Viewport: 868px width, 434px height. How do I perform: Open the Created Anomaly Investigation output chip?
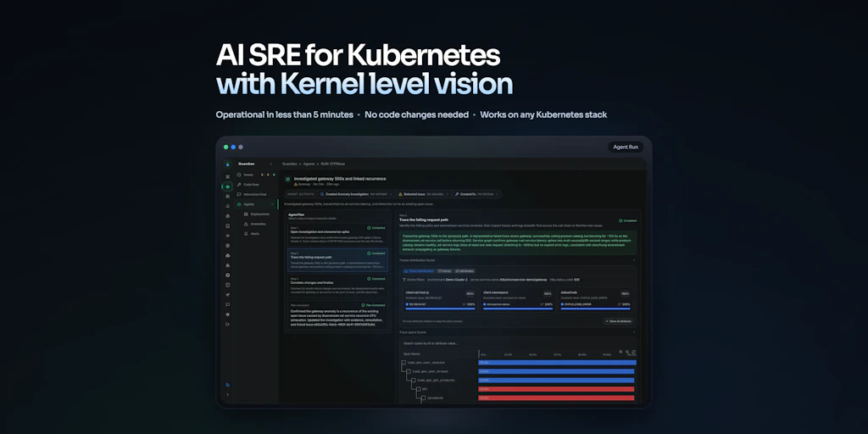356,194
